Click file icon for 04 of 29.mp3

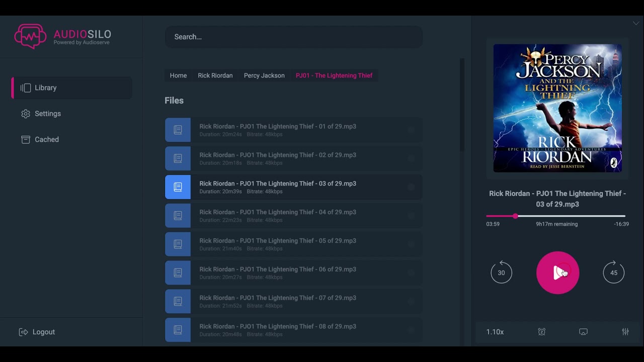tap(178, 216)
